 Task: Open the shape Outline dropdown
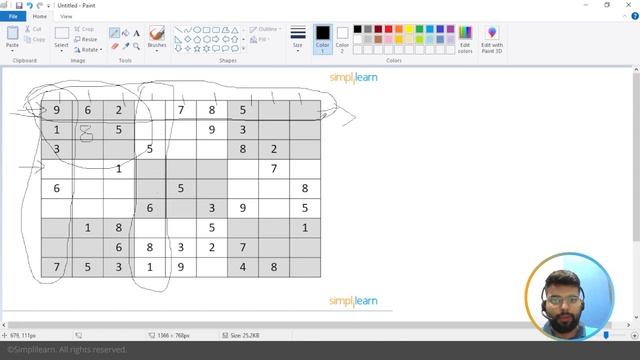point(266,29)
